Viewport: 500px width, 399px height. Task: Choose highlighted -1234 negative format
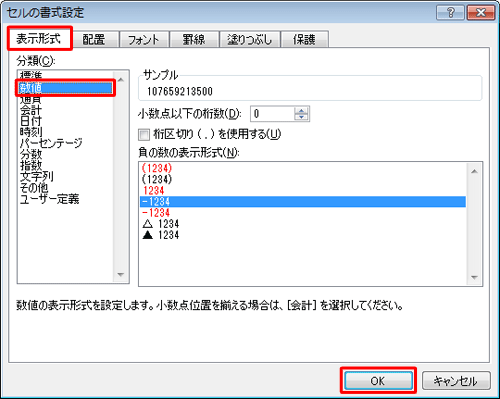coord(303,202)
